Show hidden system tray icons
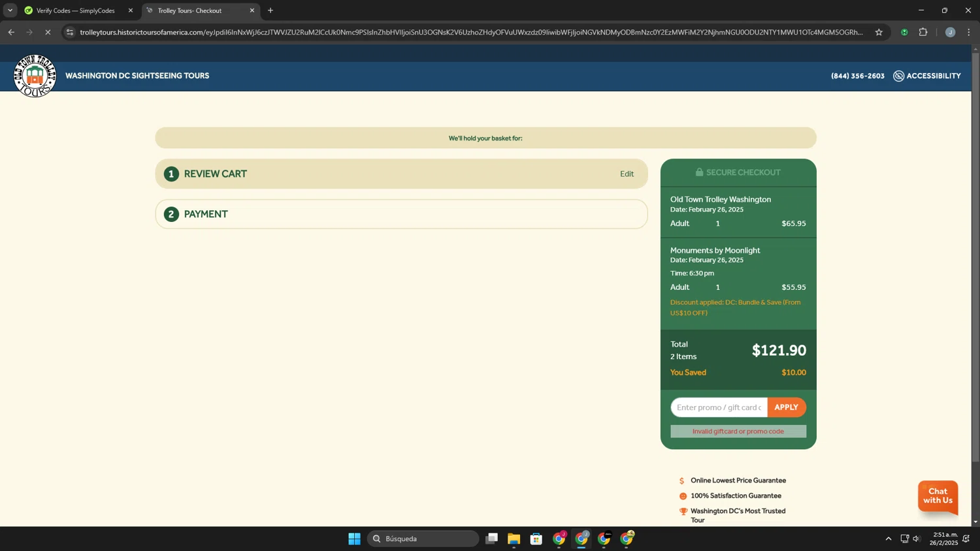The height and width of the screenshot is (551, 980). tap(888, 539)
